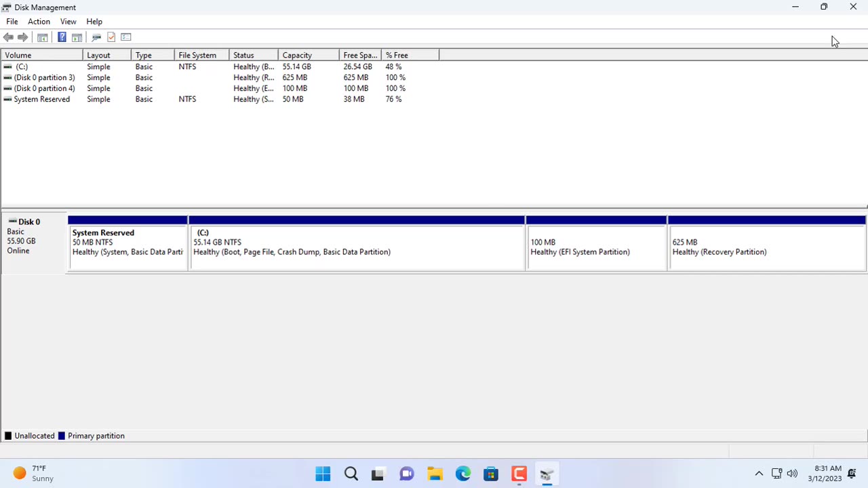Launch Microsoft Edge from the taskbar
The image size is (868, 488).
pyautogui.click(x=463, y=474)
